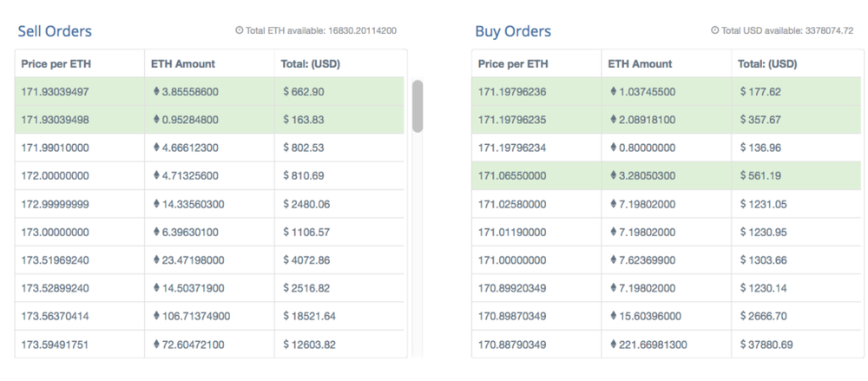The width and height of the screenshot is (868, 381).
Task: Click the clock icon beside Total USD available
Action: click(714, 30)
